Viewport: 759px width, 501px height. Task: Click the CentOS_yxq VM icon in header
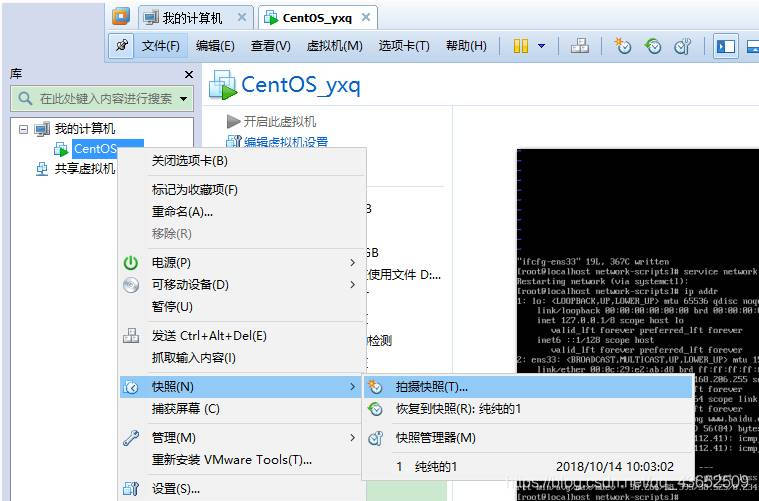pyautogui.click(x=223, y=85)
